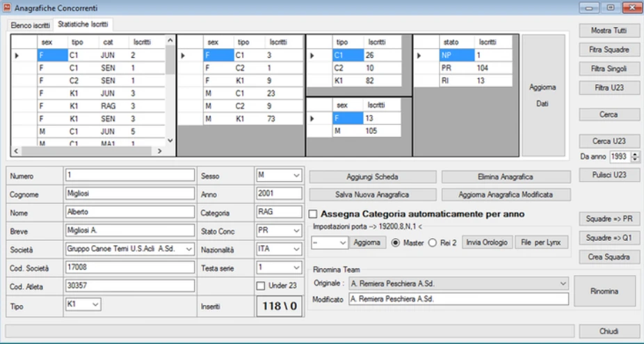Open the Tipo K1 dropdown
Image resolution: width=644 pixels, height=344 pixels.
pyautogui.click(x=95, y=304)
